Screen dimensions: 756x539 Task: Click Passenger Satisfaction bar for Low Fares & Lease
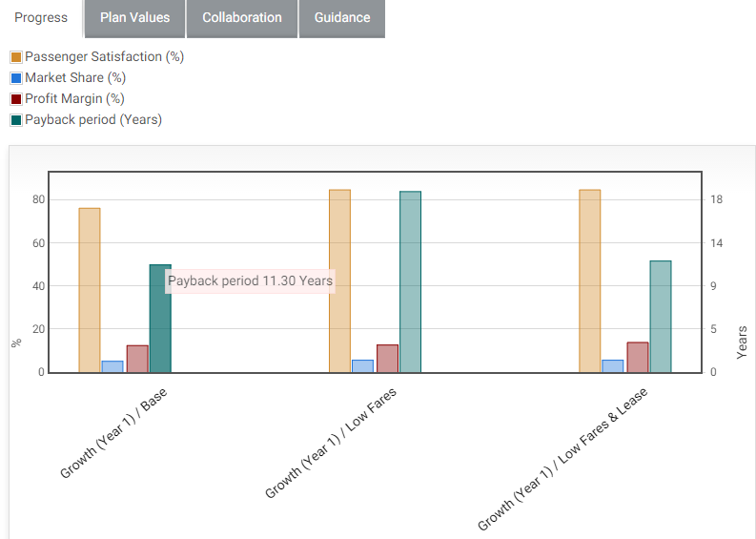[x=590, y=280]
